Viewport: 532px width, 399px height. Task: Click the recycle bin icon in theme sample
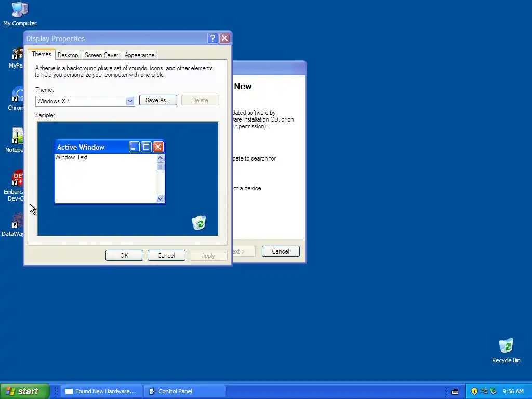[199, 222]
